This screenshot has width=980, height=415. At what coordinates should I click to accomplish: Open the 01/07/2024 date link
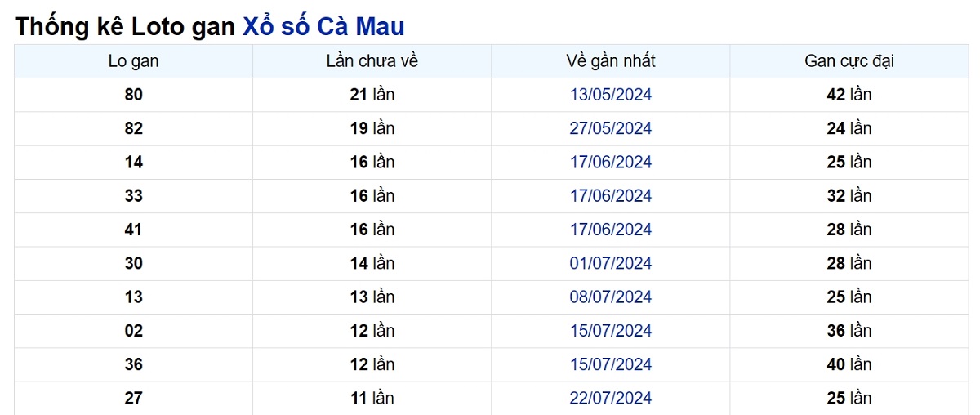click(611, 263)
